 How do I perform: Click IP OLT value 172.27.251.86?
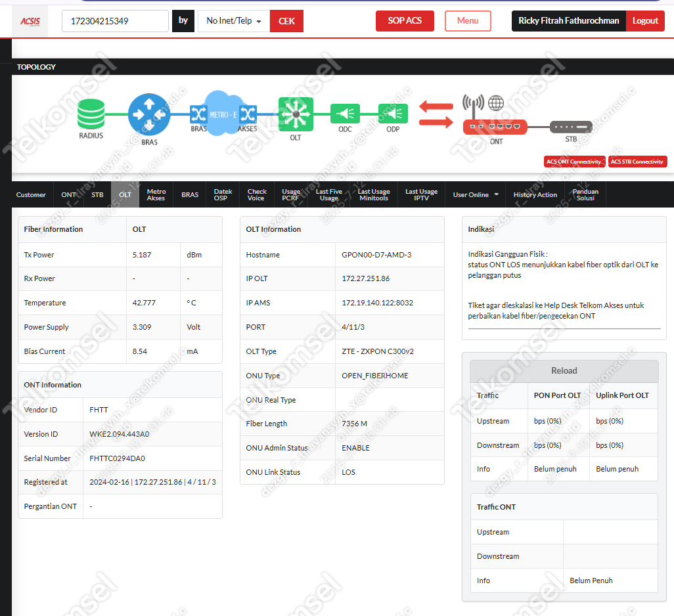tap(366, 278)
